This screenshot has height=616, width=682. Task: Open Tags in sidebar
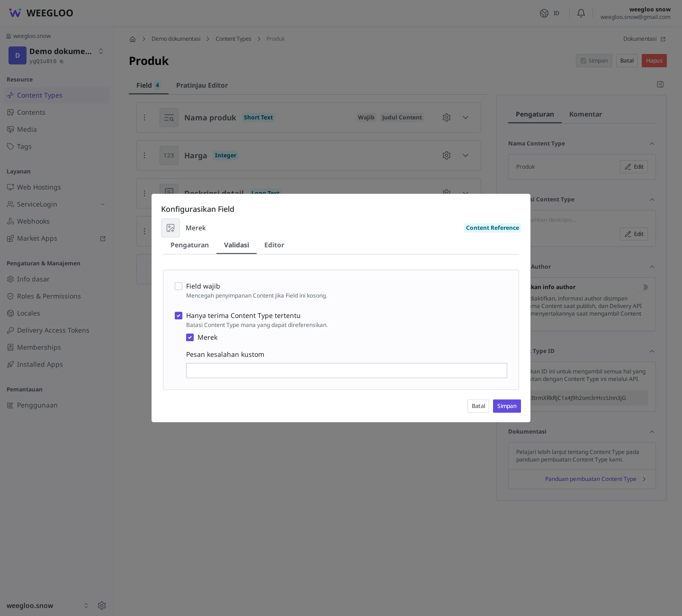point(57,147)
